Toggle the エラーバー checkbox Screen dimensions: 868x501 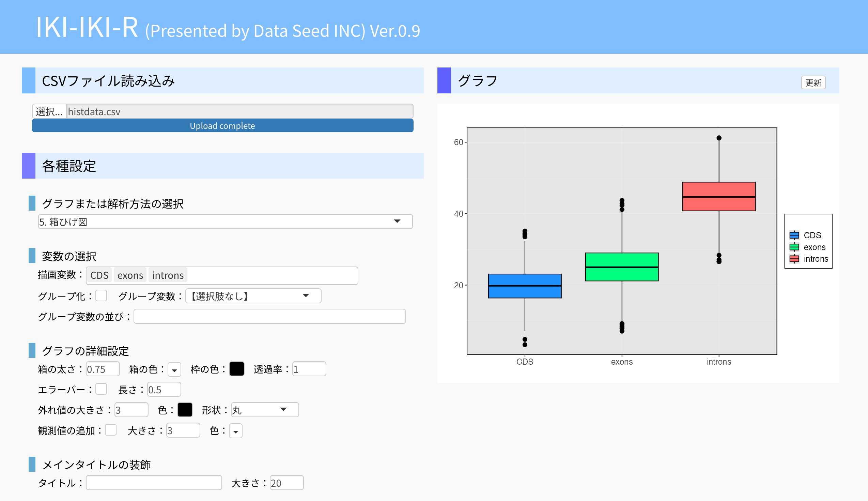click(101, 389)
